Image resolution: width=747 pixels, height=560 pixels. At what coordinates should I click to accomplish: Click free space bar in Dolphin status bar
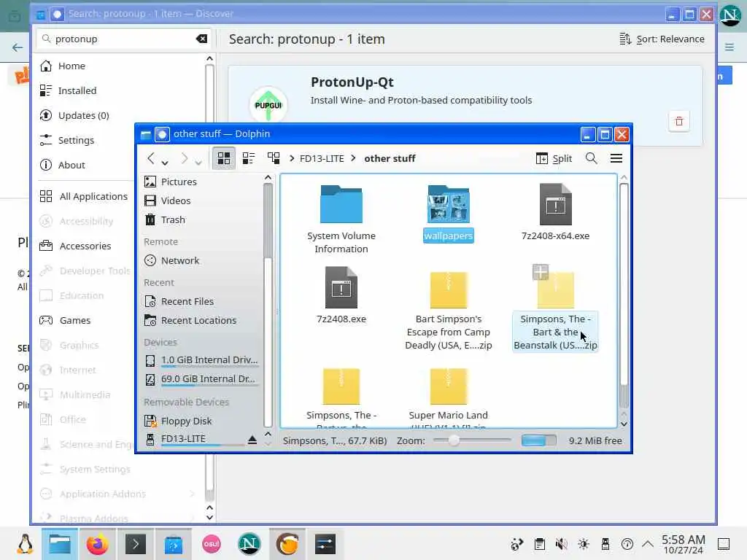click(x=538, y=441)
